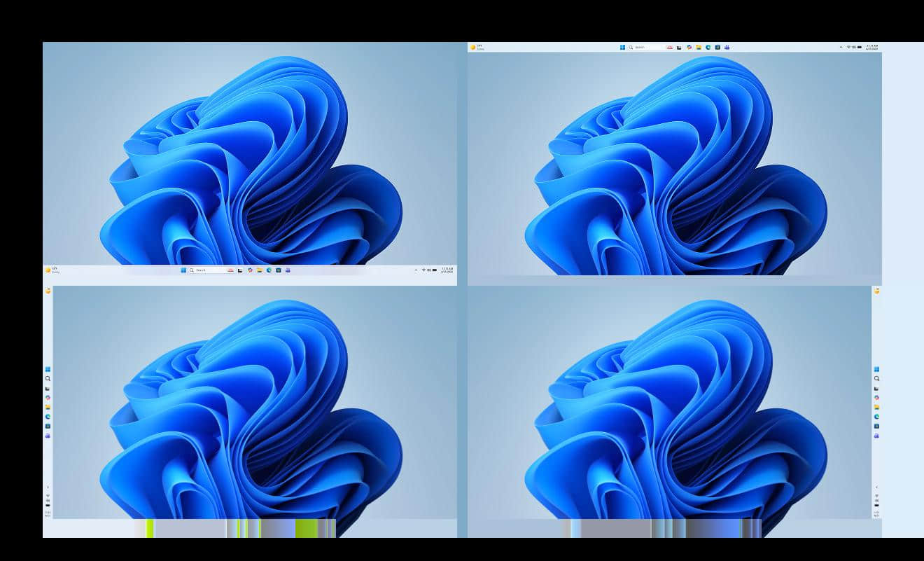The width and height of the screenshot is (924, 561).
Task: Click clock on top taskbar
Action: tap(871, 47)
